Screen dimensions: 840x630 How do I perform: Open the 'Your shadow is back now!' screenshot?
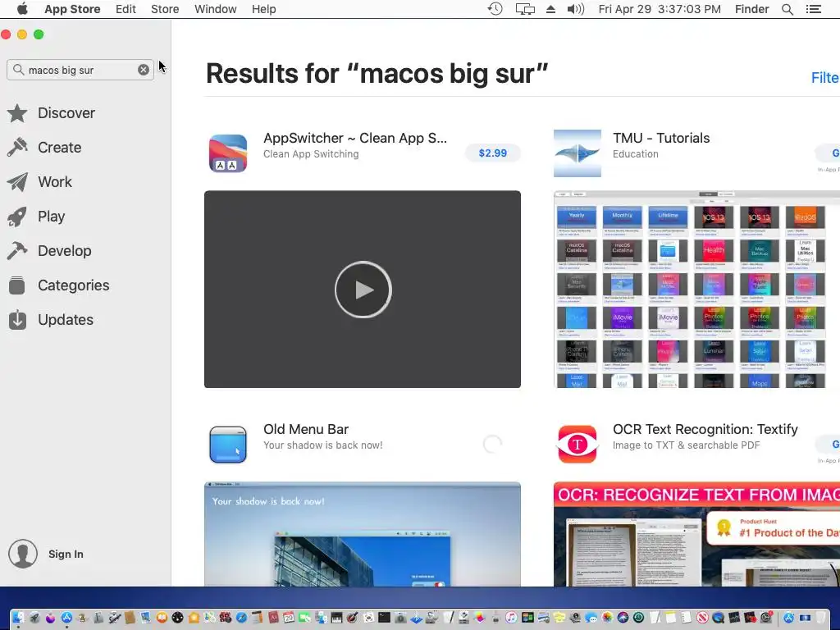[x=363, y=534]
